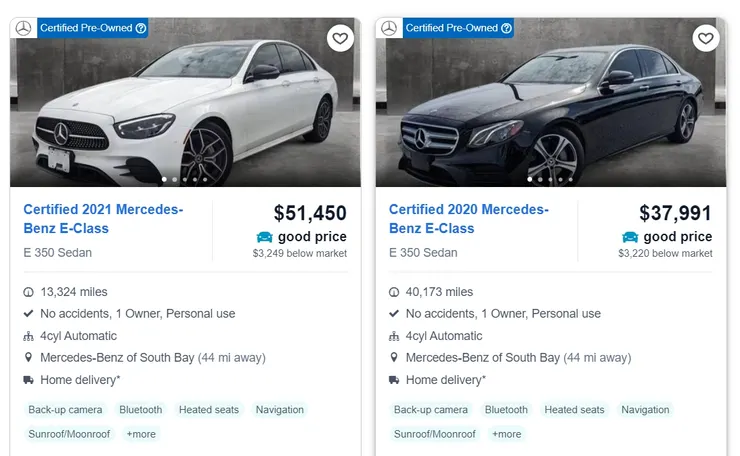
Task: Click the good price car icon for $51,450 listing
Action: [265, 237]
